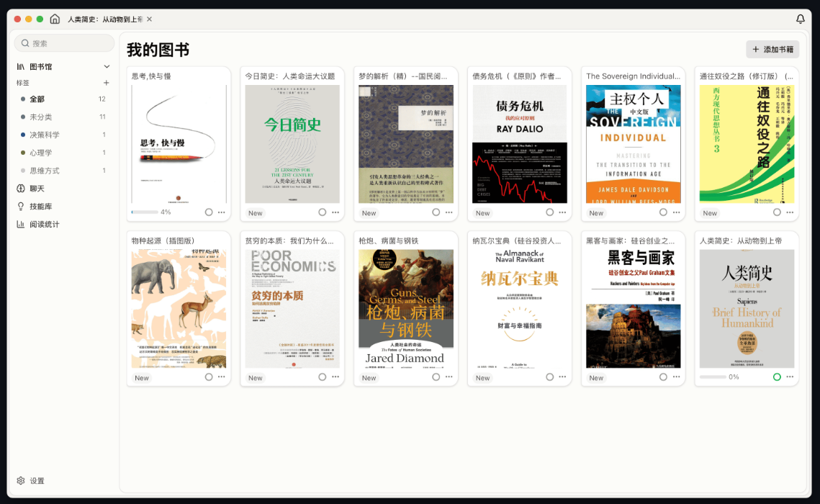820x504 pixels.
Task: Toggle selection circle on 人类简史 book
Action: pos(777,377)
